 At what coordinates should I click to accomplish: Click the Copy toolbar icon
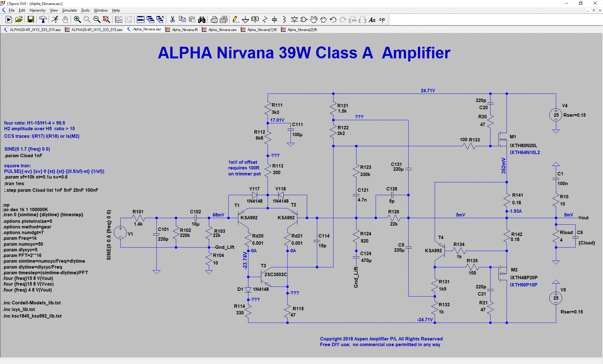pos(182,20)
